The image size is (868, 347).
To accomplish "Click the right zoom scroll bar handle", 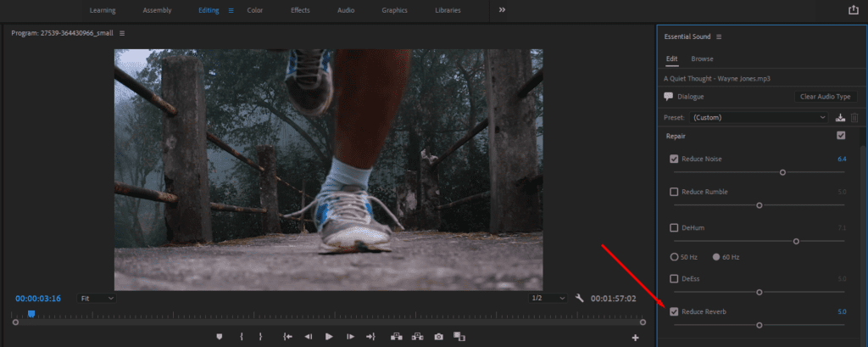I will (643, 322).
